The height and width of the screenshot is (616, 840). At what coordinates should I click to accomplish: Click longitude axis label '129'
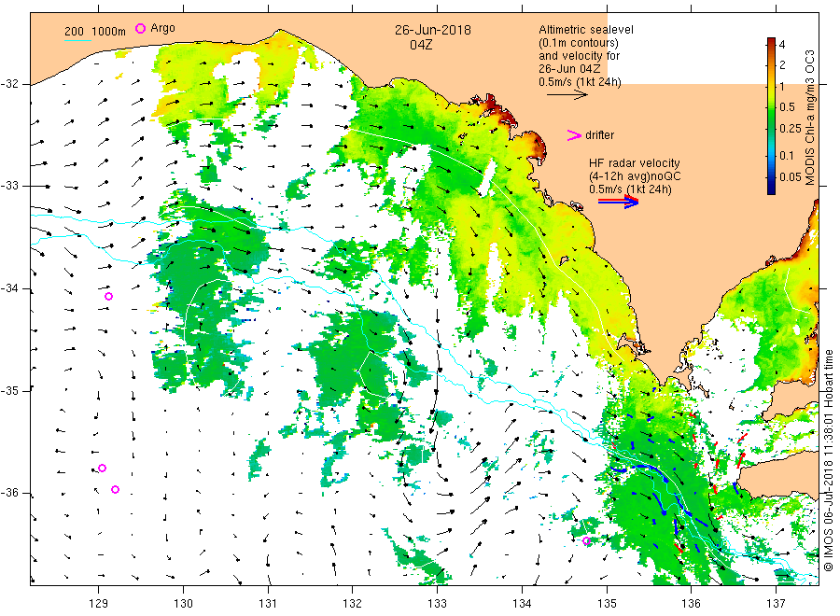click(99, 604)
